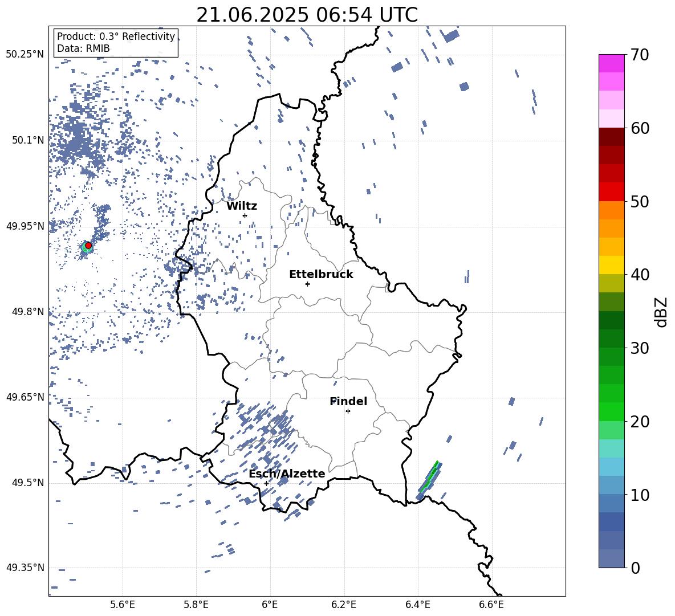Viewport: 675px width, 616px height.
Task: Click the colorbar tick value 0
Action: (635, 568)
